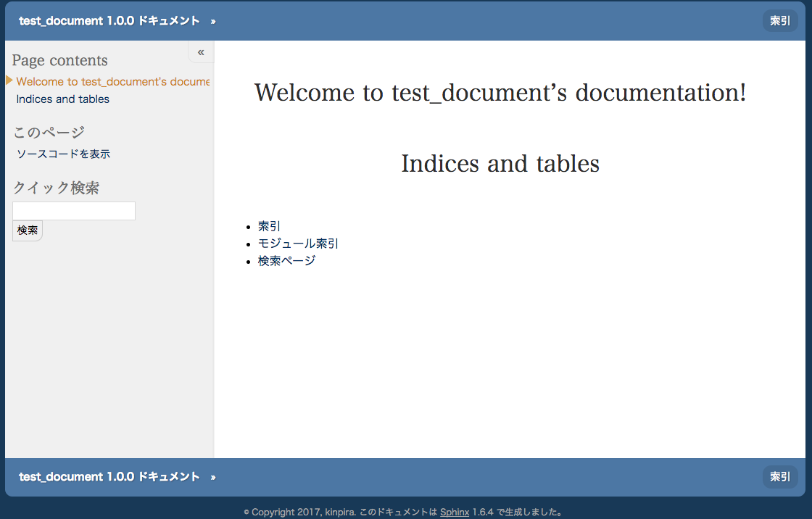812x519 pixels.
Task: Select 'Indices and tables' in Page contents
Action: 62,99
